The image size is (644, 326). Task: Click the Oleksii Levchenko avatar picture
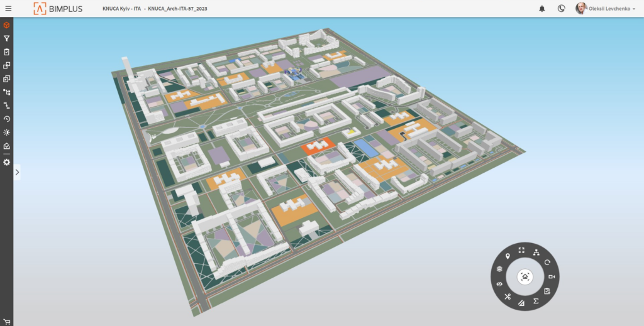pos(580,8)
